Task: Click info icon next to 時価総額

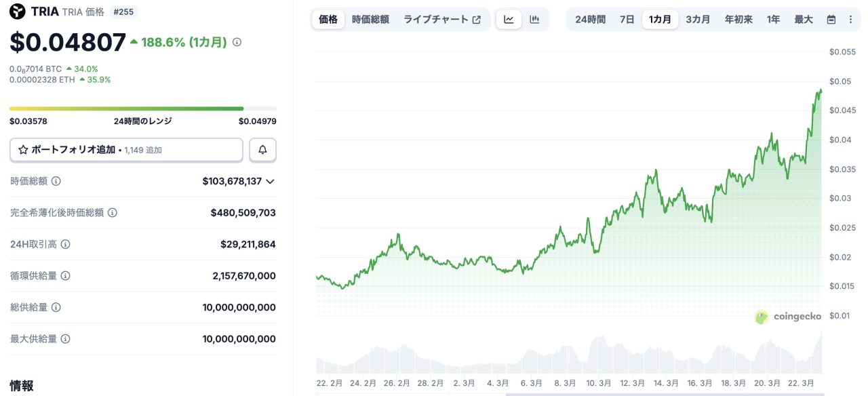Action: (x=56, y=181)
